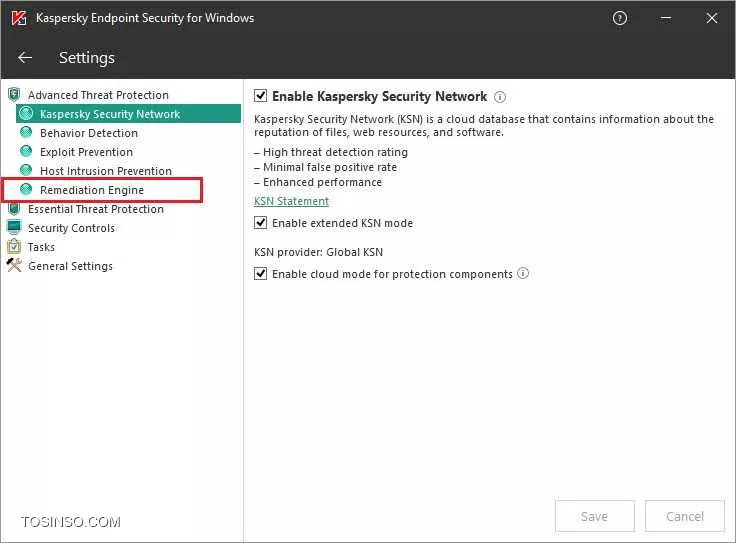Open General Settings section
The height and width of the screenshot is (543, 736).
(70, 266)
